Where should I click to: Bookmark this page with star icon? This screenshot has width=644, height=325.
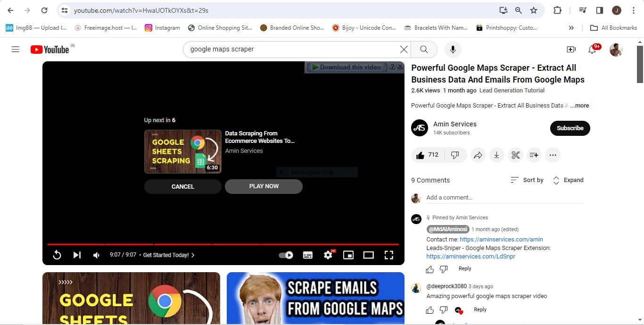(x=534, y=10)
